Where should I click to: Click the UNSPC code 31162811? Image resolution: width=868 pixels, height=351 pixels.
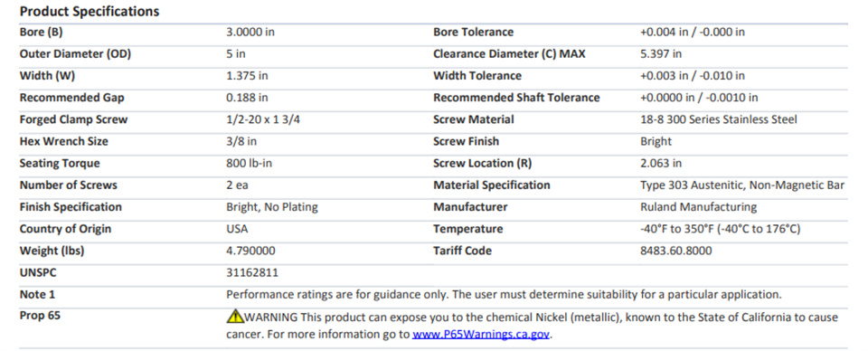coord(252,273)
